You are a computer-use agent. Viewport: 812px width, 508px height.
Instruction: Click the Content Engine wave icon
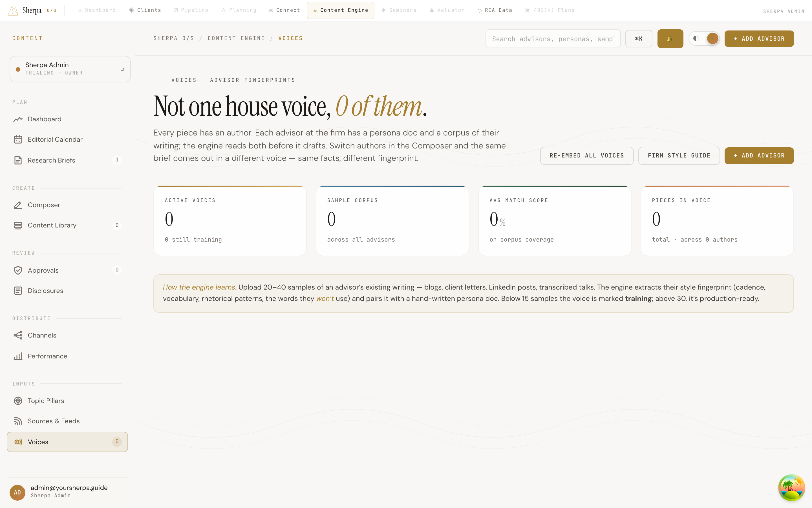click(x=315, y=10)
